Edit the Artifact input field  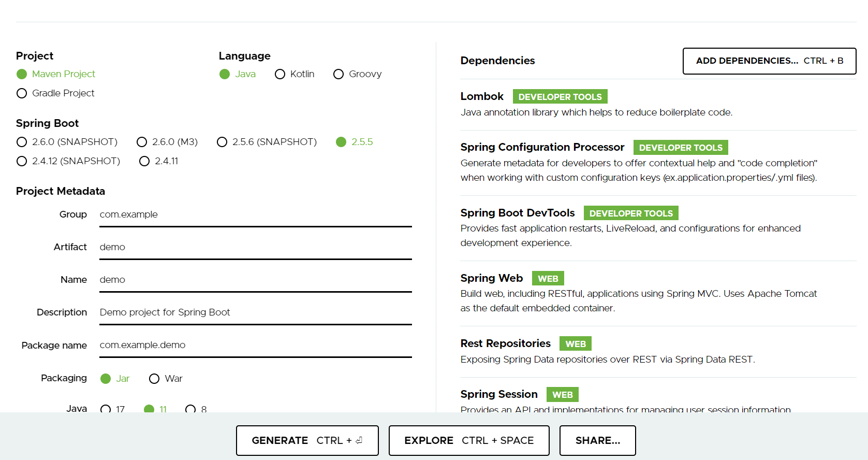point(256,248)
